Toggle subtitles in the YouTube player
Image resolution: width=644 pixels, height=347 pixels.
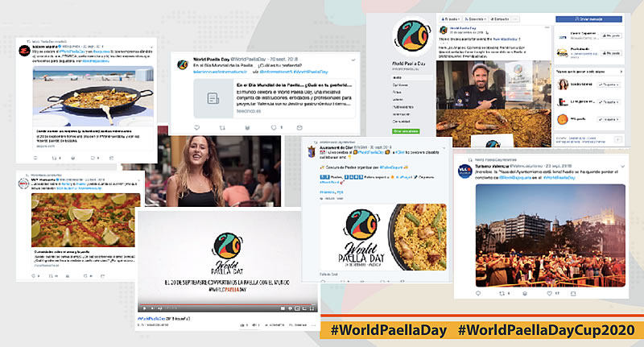(x=283, y=308)
